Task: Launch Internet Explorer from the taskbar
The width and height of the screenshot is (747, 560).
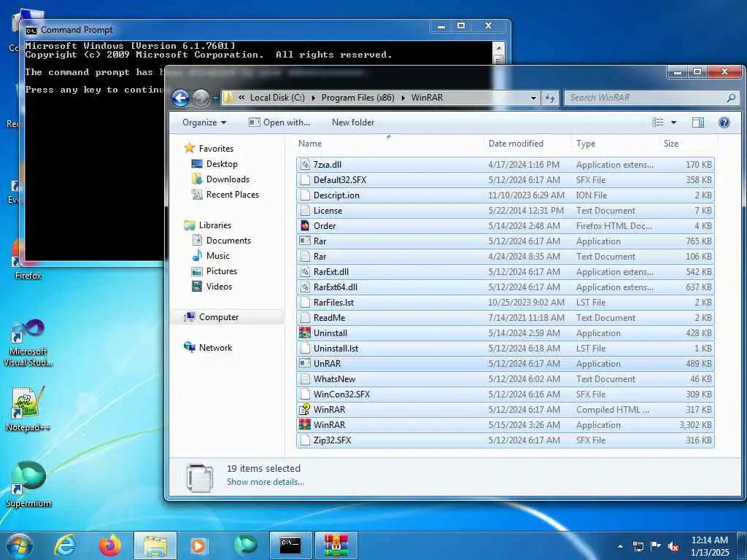Action: pyautogui.click(x=65, y=545)
